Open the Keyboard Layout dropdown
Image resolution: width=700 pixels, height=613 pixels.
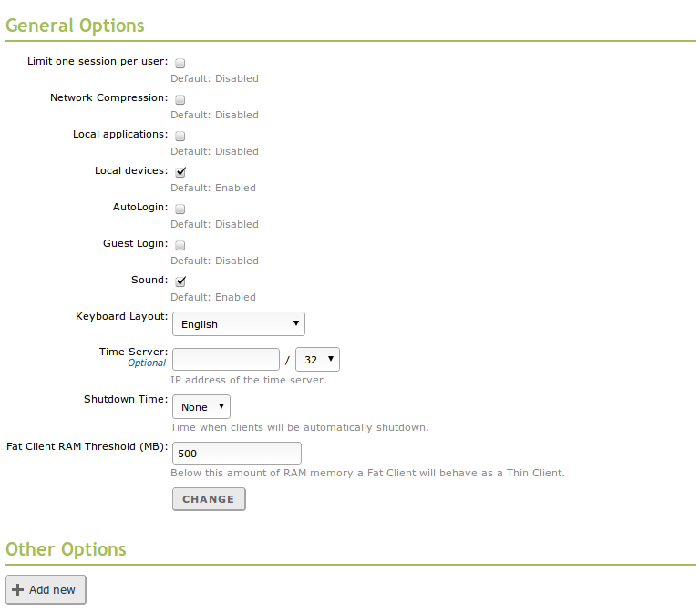239,324
